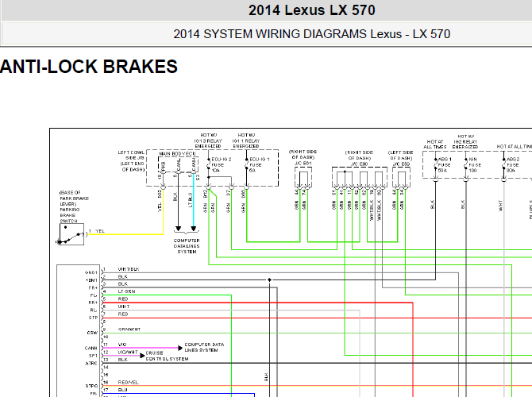Select the ABS 1 FUSE 50A label
Viewport: 532px width, 397px height.
tap(445, 165)
